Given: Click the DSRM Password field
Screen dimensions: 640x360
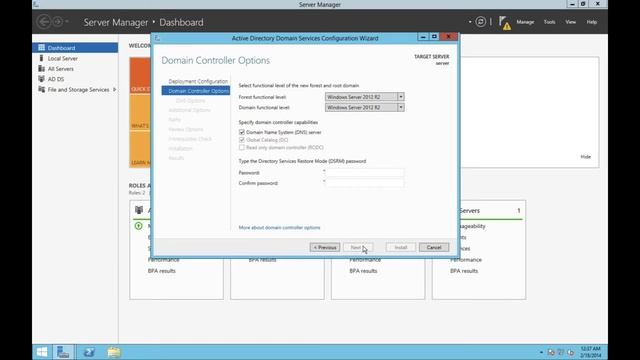Looking at the screenshot, I should 365,173.
